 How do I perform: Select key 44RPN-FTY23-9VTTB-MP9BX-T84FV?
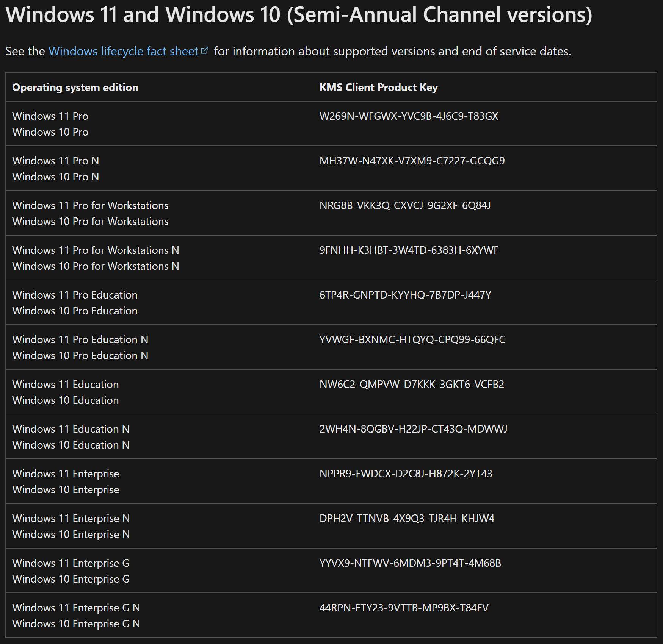click(404, 608)
